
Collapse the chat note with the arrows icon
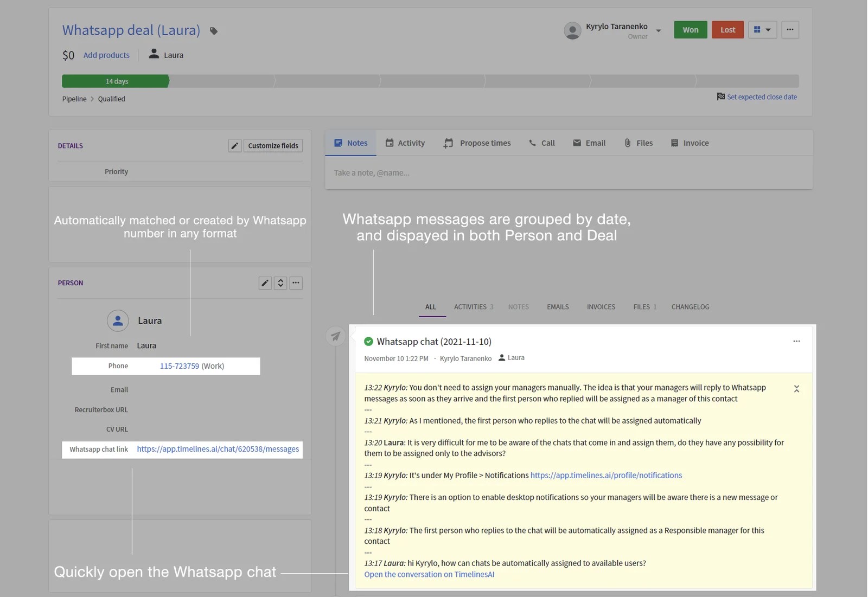pos(796,389)
